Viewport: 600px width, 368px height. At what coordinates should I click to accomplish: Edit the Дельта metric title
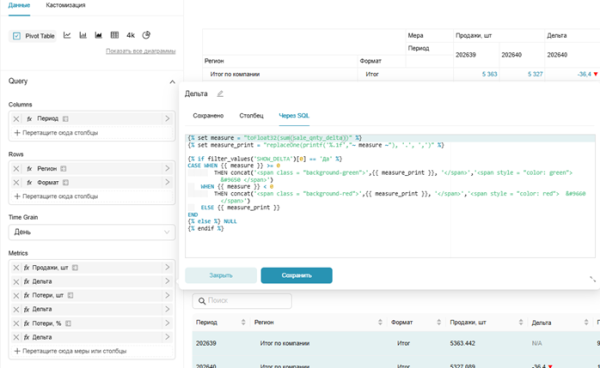click(220, 94)
